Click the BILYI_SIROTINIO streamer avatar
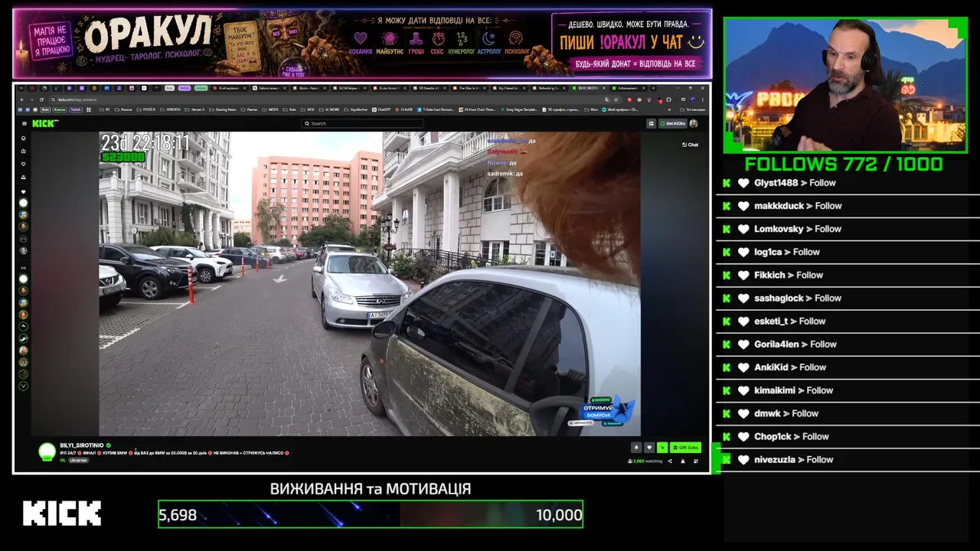This screenshot has height=551, width=980. [x=47, y=452]
